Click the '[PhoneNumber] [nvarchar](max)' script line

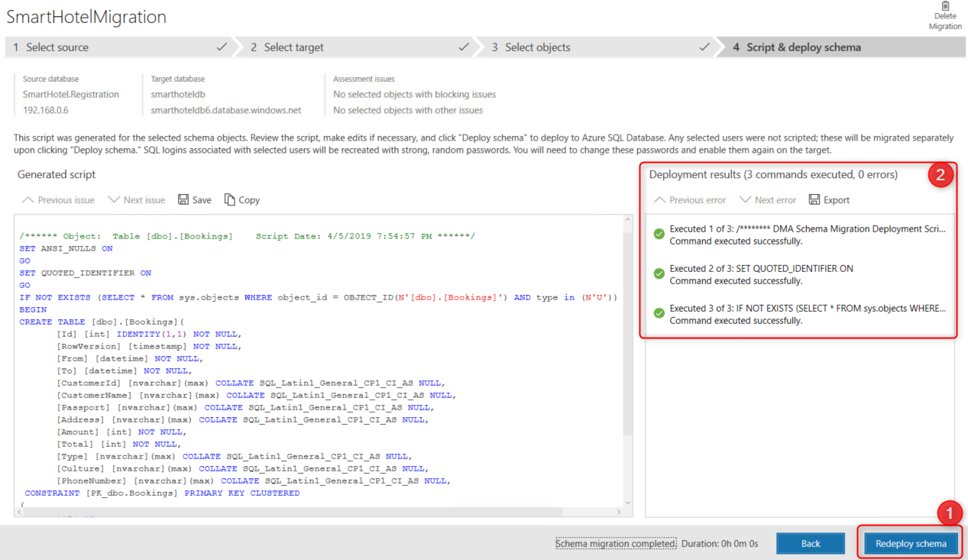[254, 481]
